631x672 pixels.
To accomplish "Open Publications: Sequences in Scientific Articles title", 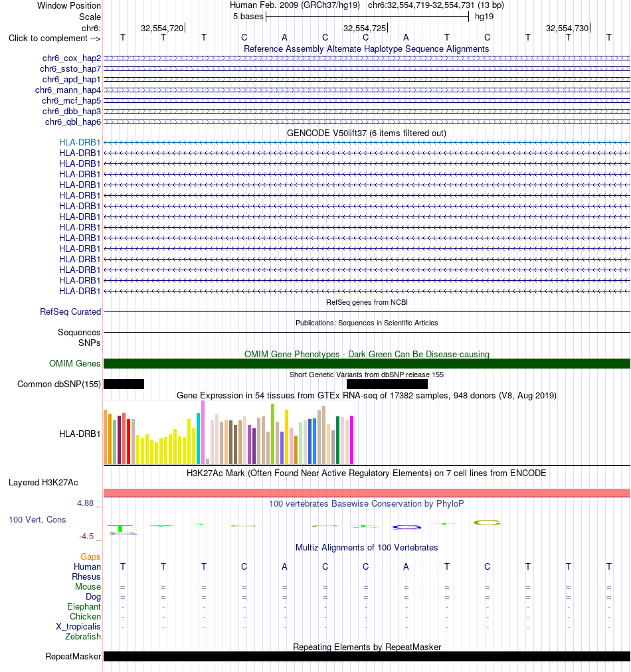I will click(367, 323).
